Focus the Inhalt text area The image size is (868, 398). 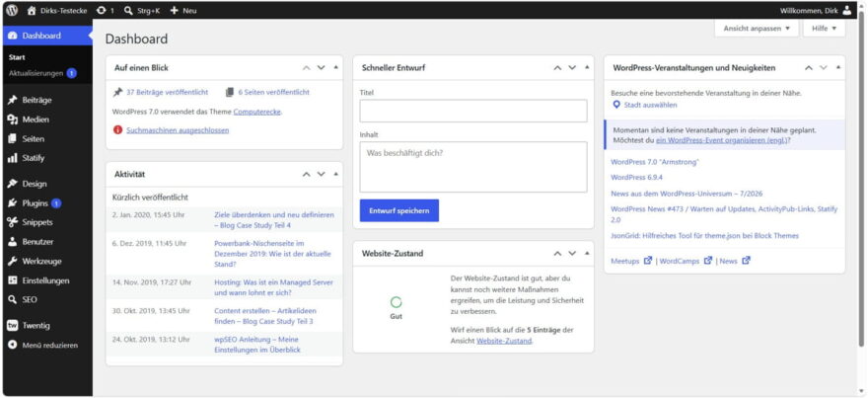click(473, 167)
